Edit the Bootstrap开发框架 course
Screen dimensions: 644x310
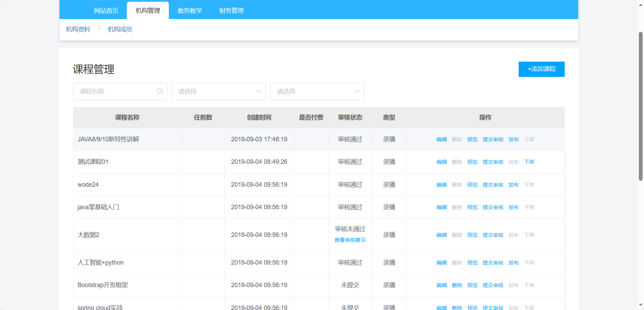[x=441, y=285]
